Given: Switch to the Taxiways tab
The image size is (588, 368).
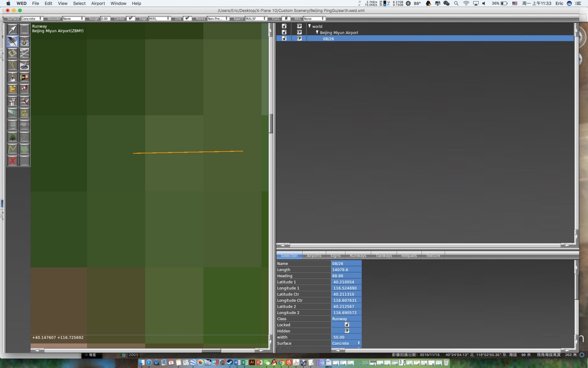Looking at the screenshot, I should tap(384, 255).
